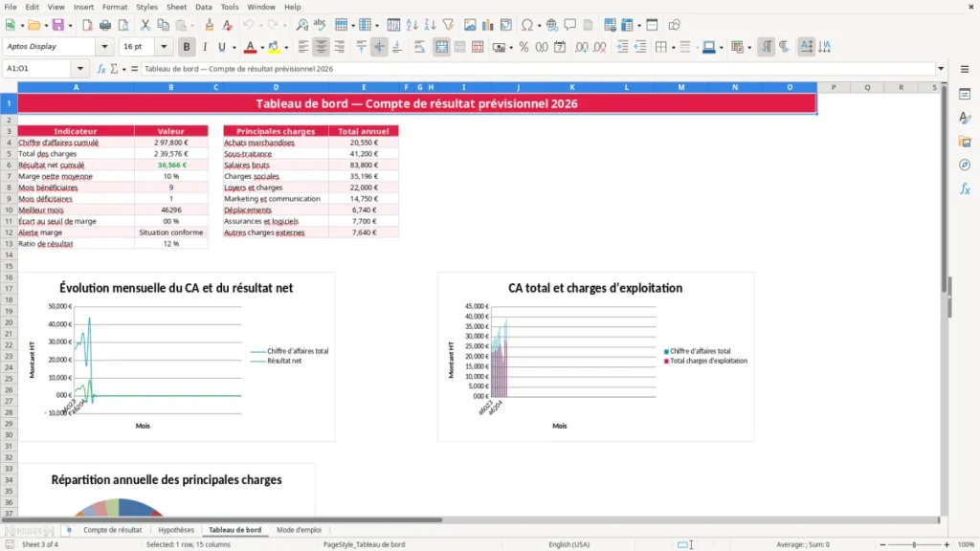Viewport: 980px width, 551px height.
Task: Click Delete Decimal Place icon
Action: (599, 47)
